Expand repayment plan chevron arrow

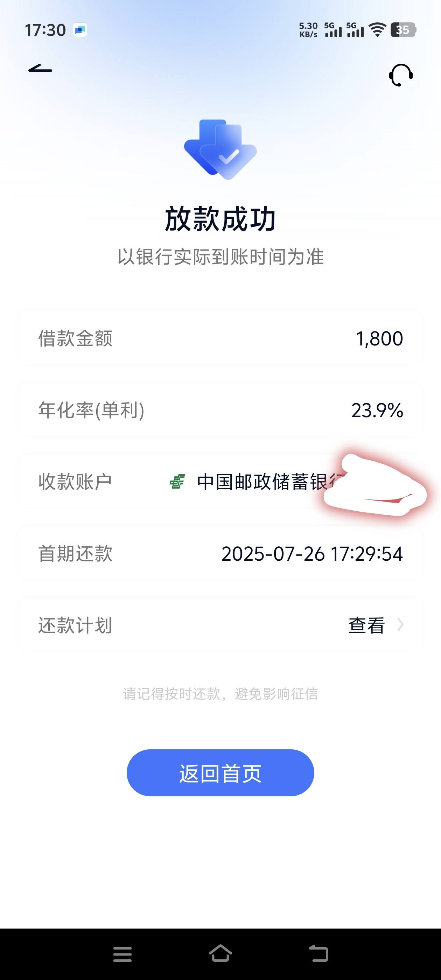tap(400, 625)
